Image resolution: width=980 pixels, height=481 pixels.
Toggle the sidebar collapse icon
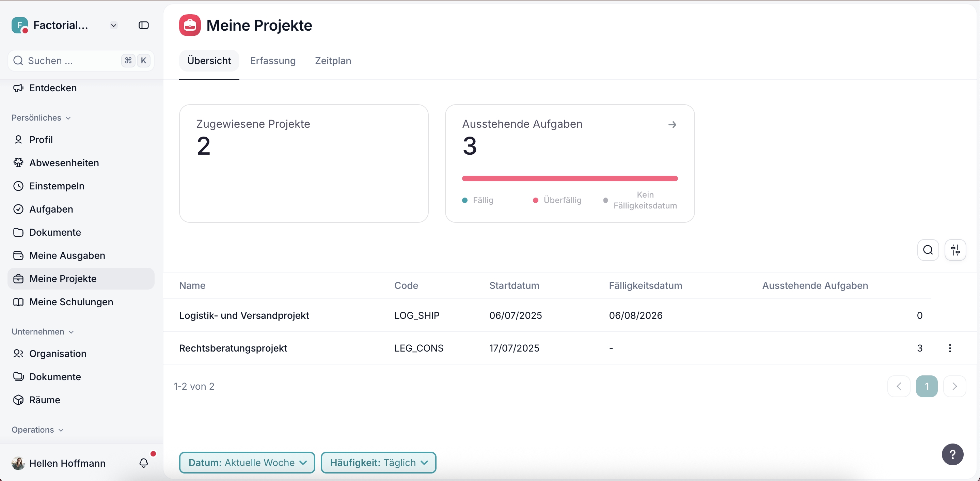(x=143, y=26)
